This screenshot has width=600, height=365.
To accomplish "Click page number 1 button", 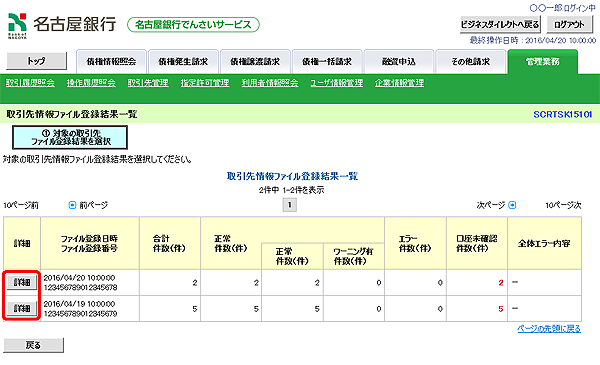I will 290,205.
